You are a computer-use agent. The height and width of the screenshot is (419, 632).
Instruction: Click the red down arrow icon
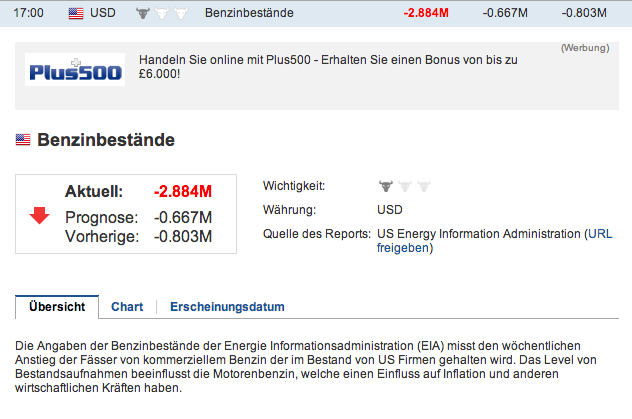pyautogui.click(x=40, y=214)
